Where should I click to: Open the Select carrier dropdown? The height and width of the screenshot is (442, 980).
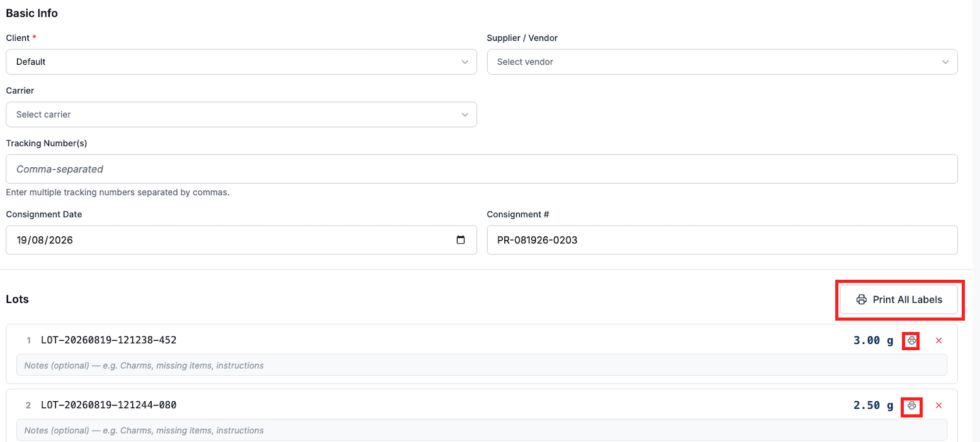[241, 114]
